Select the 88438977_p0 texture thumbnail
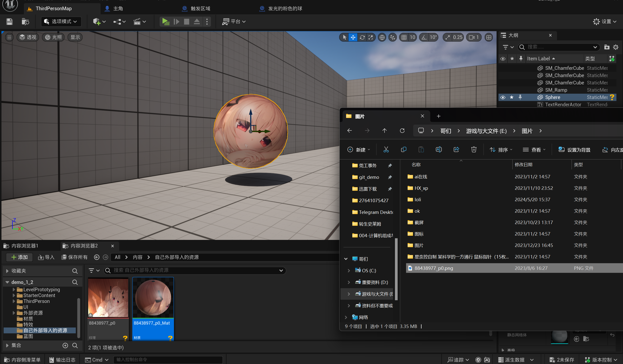 click(x=108, y=298)
